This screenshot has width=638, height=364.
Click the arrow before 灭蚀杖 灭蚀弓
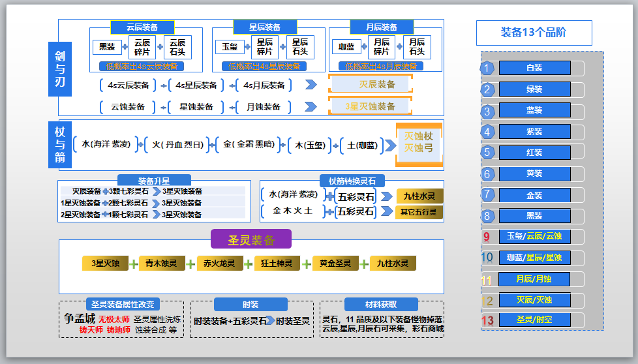[390, 145]
